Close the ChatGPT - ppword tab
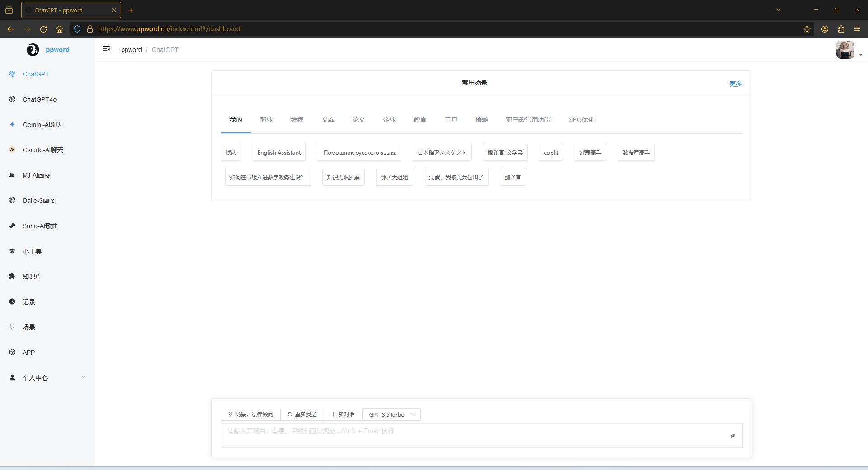The image size is (868, 470). pyautogui.click(x=114, y=10)
